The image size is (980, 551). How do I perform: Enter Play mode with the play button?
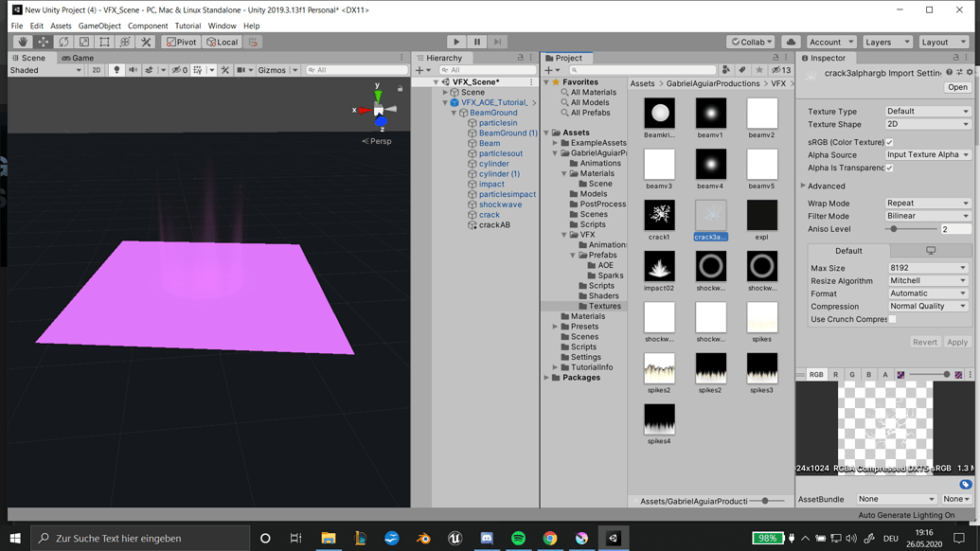coord(456,41)
